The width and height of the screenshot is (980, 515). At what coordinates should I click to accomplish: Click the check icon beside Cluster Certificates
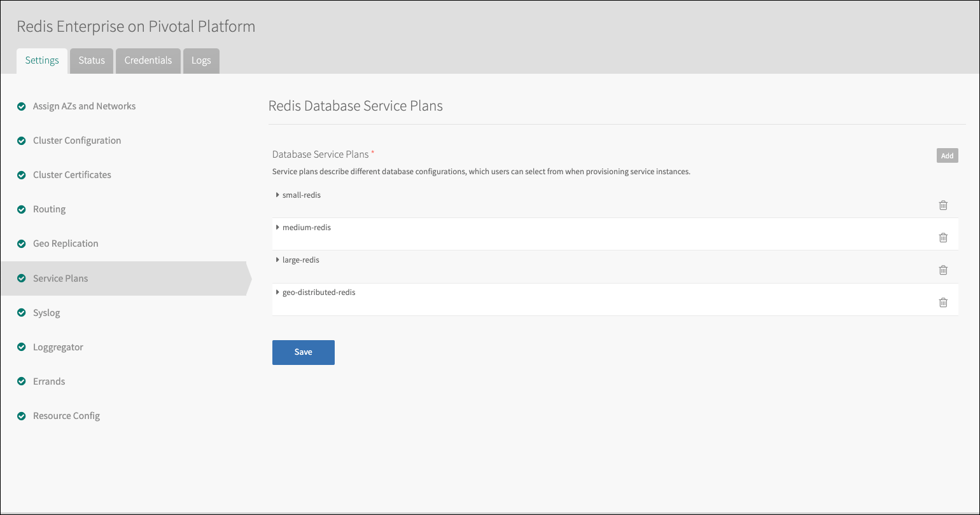point(21,175)
